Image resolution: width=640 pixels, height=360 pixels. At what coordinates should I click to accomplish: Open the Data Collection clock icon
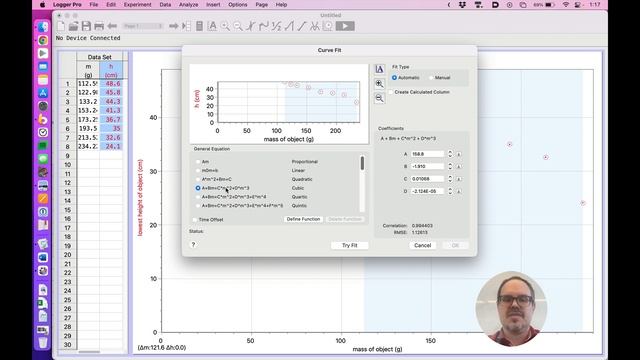click(x=327, y=26)
